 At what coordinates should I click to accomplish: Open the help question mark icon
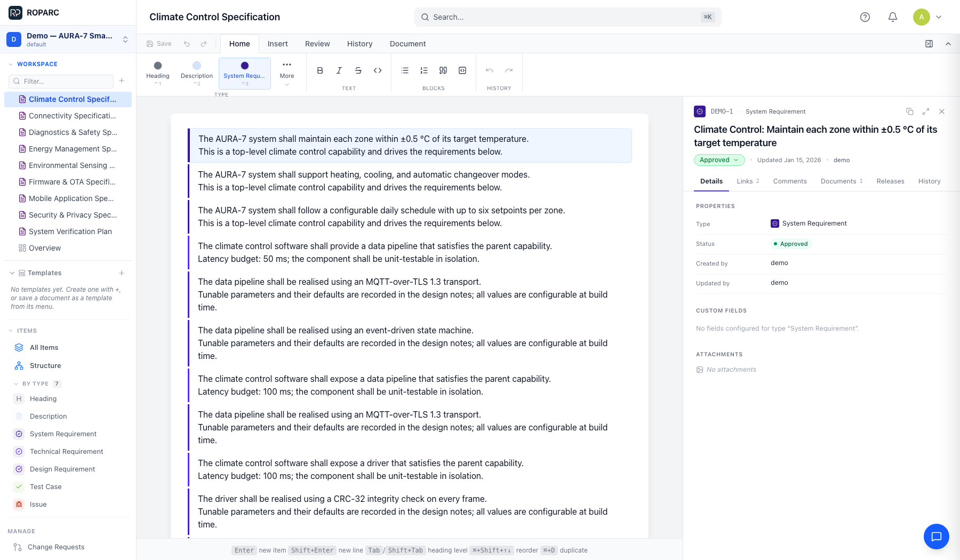[x=865, y=17]
